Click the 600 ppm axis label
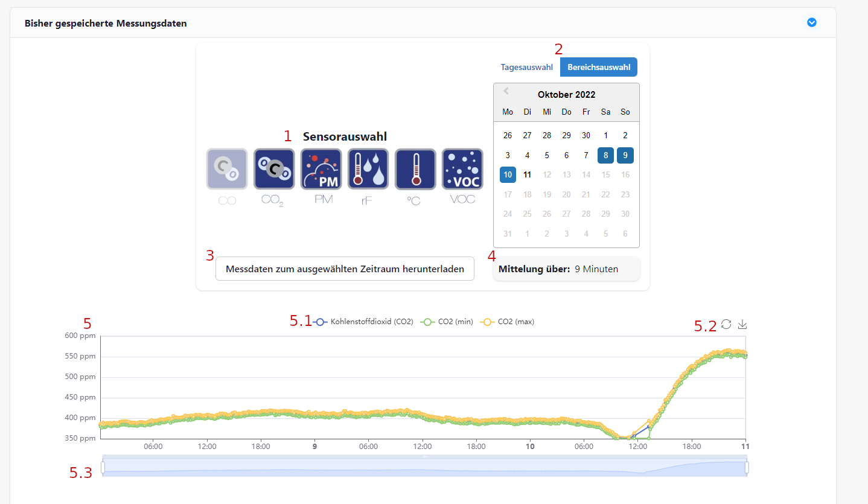 tap(80, 336)
